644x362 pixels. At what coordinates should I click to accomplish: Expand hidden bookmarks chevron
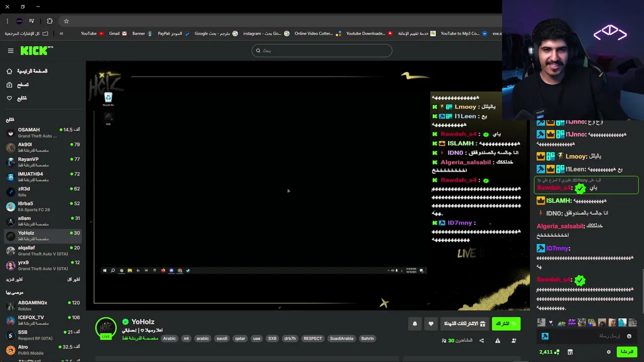click(x=61, y=34)
